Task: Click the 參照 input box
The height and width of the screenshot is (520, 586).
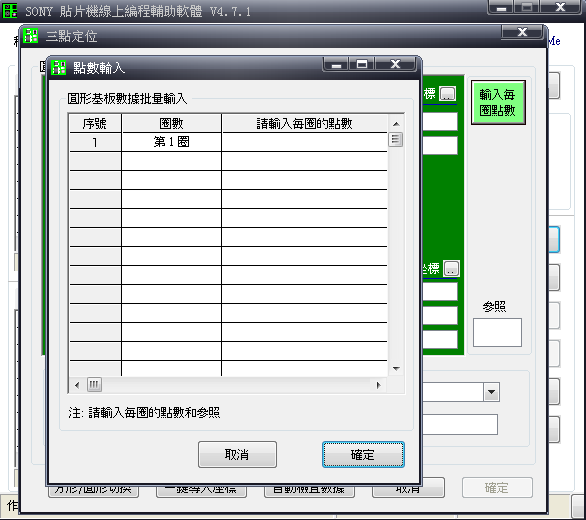Action: coord(497,332)
